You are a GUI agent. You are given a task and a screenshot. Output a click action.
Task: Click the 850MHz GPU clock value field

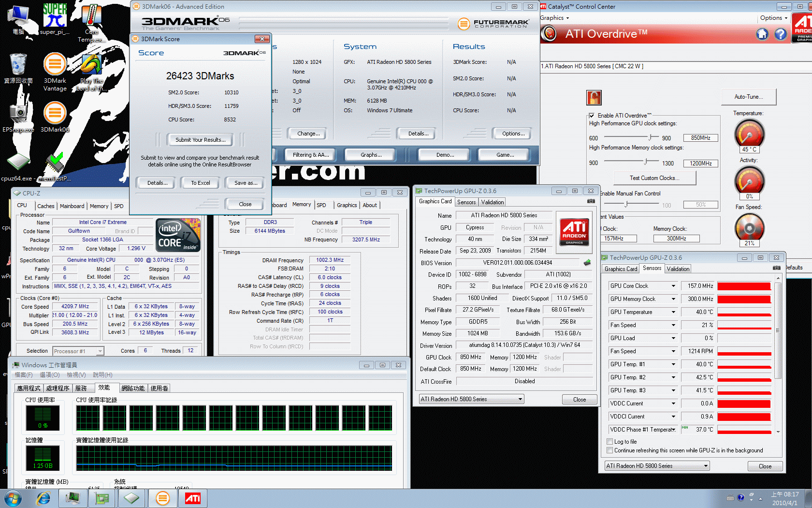[x=700, y=138]
